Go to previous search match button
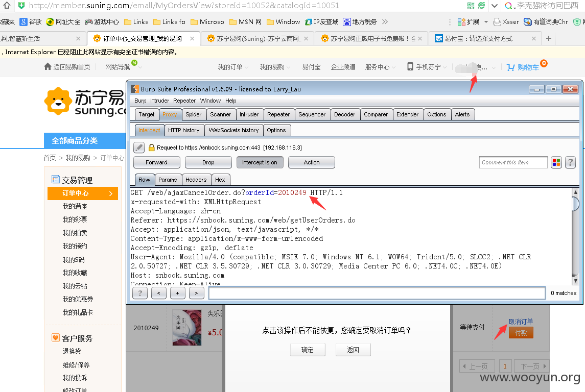 158,293
